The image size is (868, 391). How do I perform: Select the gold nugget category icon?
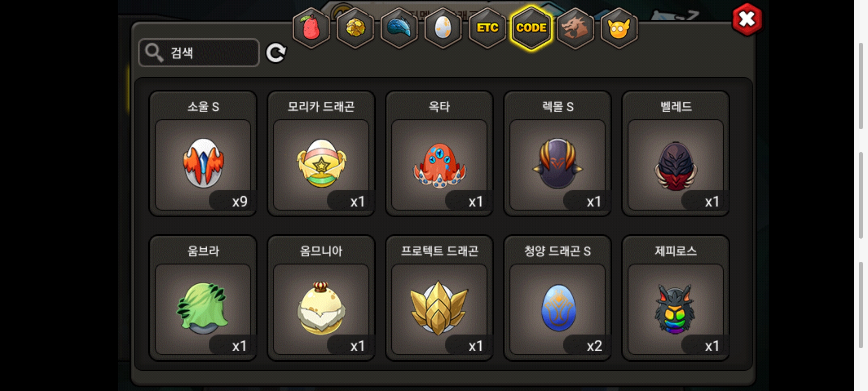pos(356,28)
